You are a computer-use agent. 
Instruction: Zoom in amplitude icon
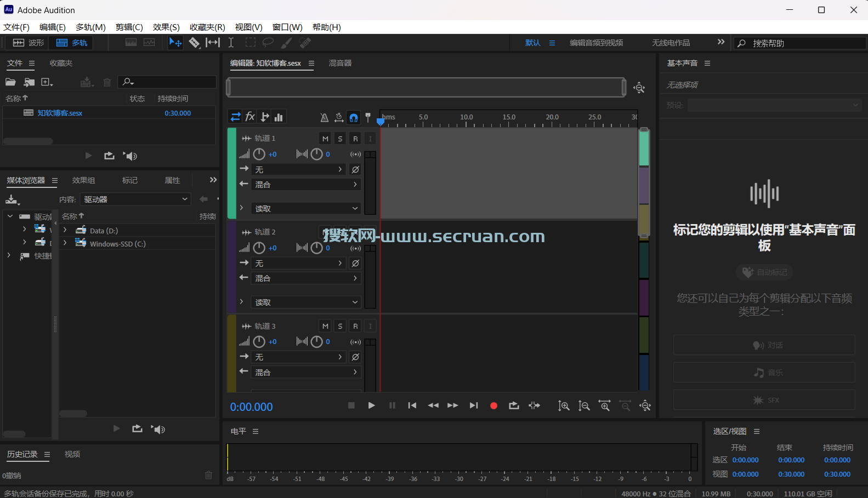click(564, 406)
